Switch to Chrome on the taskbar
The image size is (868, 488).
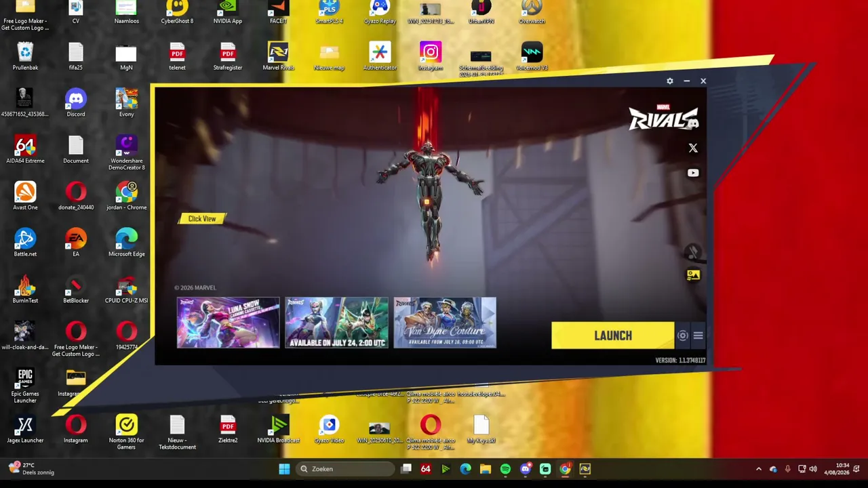[565, 469]
